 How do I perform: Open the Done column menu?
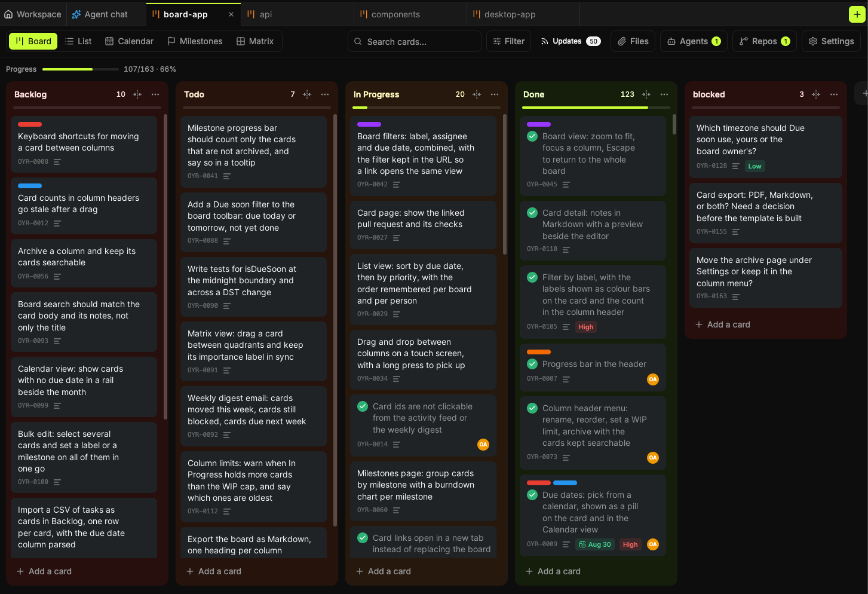(x=664, y=94)
